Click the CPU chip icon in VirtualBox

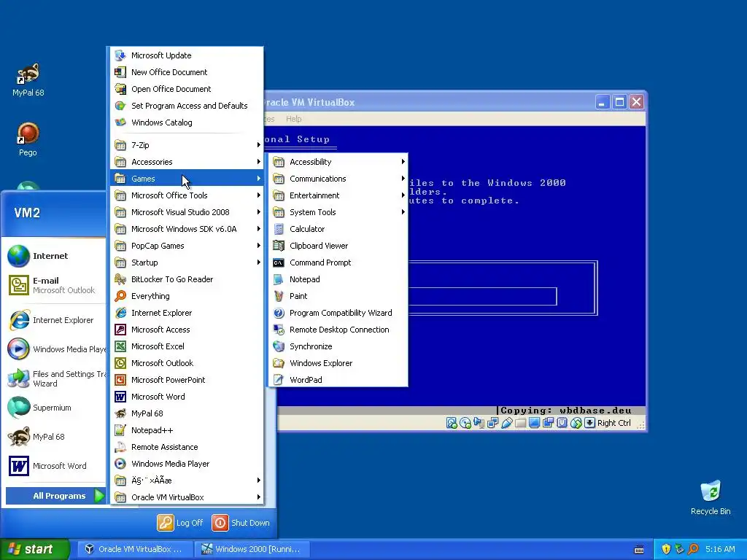pos(562,423)
